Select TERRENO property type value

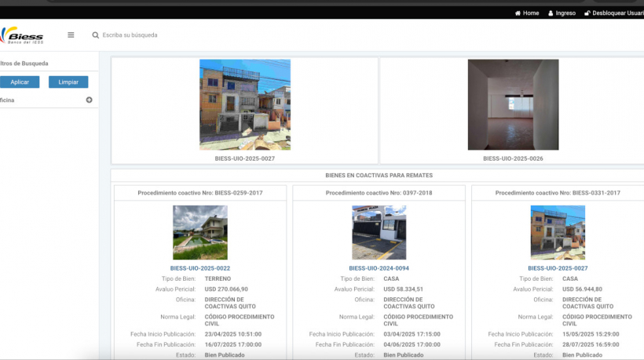[x=218, y=278]
